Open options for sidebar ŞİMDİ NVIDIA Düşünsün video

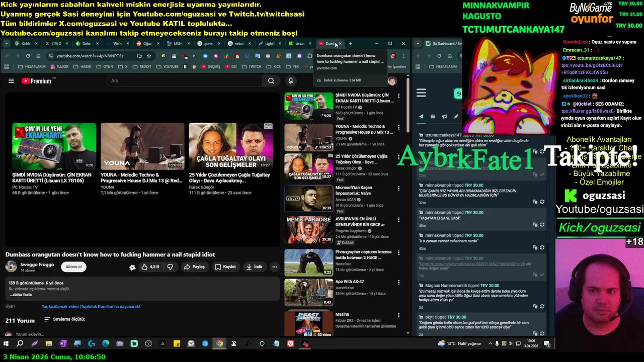point(398,96)
